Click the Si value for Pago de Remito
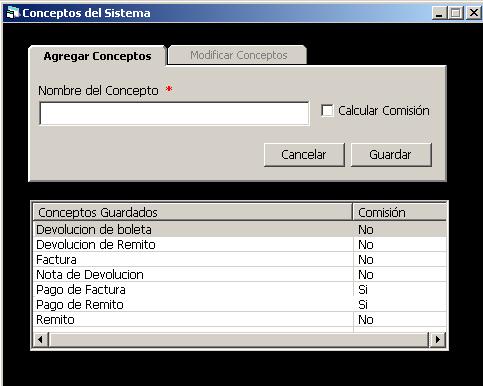Image resolution: width=483 pixels, height=386 pixels. point(363,304)
